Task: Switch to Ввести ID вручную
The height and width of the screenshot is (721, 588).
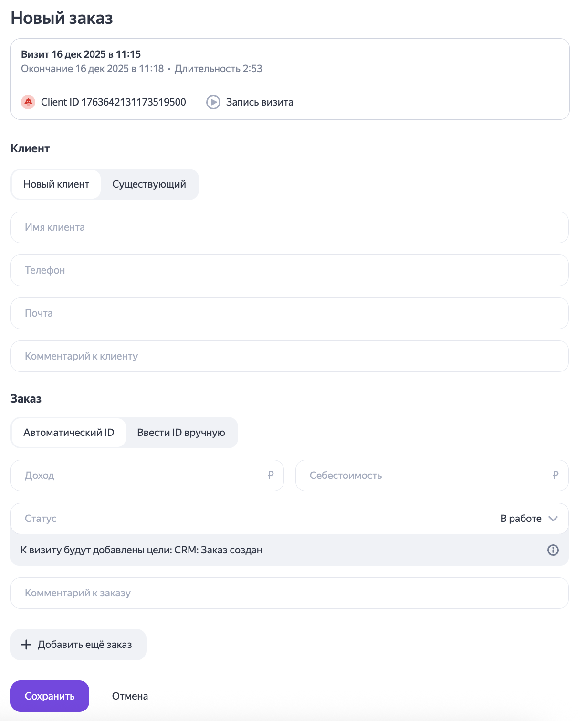Action: point(181,433)
